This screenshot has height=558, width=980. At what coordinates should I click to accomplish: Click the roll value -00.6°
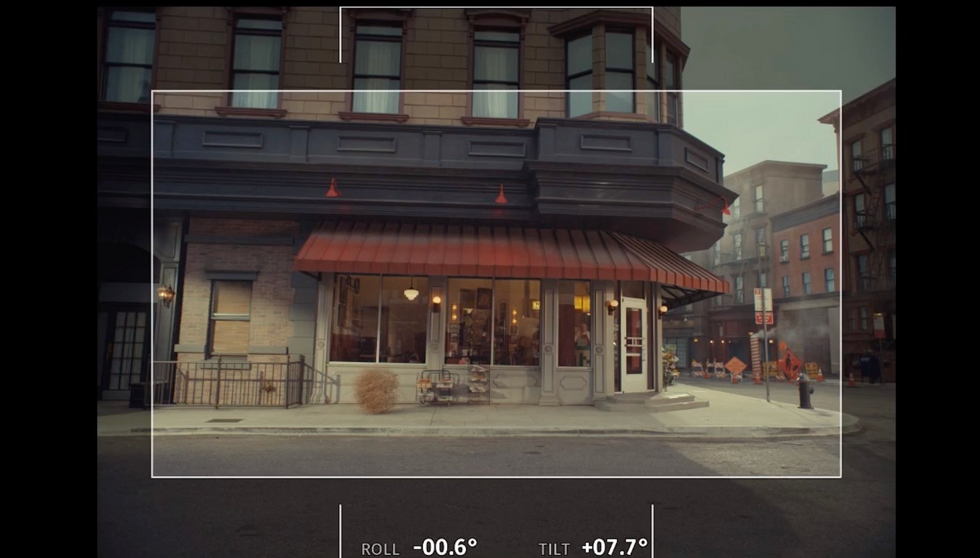click(x=445, y=547)
